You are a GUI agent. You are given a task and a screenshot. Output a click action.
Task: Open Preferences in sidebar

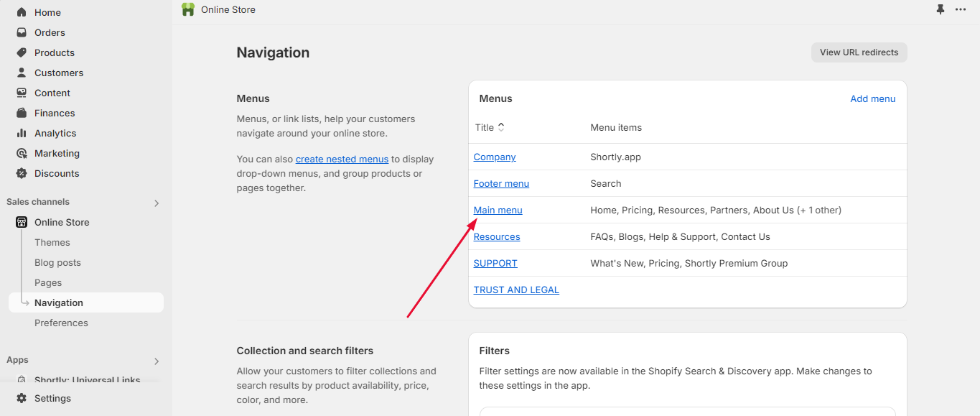pyautogui.click(x=61, y=323)
